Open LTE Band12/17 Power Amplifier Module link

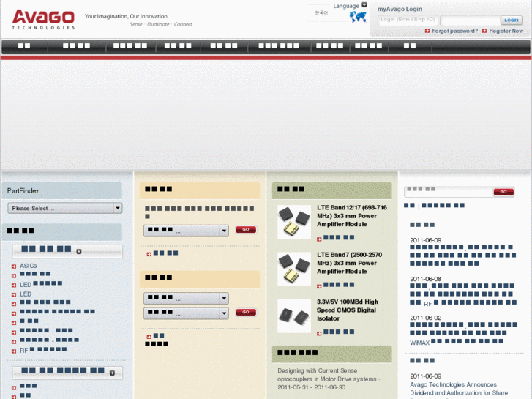(x=352, y=216)
